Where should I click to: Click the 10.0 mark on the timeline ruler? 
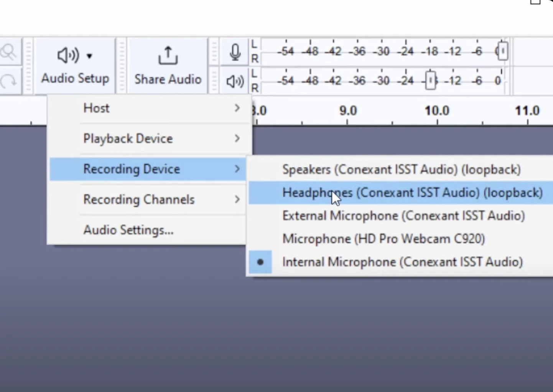point(437,111)
